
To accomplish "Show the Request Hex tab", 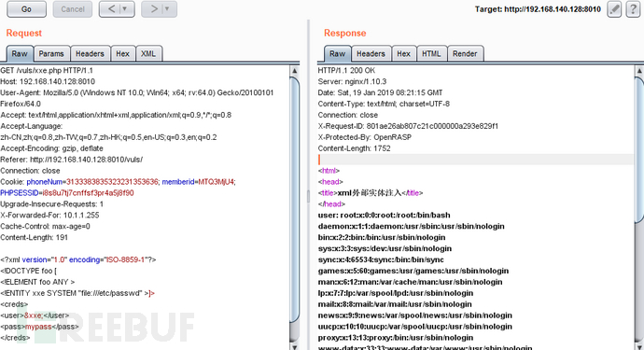I will point(122,54).
